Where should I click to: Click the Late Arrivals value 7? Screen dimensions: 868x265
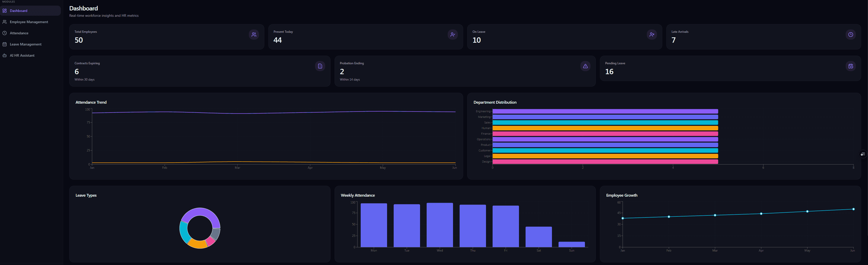674,40
